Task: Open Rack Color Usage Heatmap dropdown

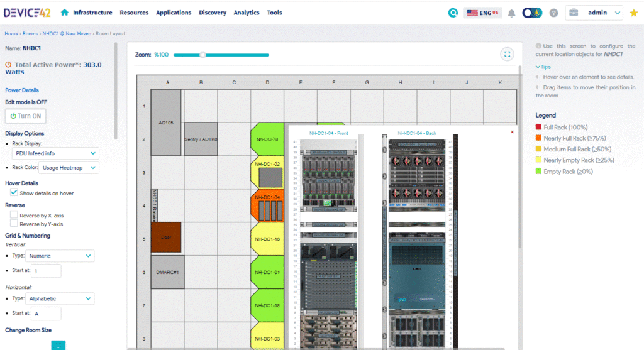Action: tap(69, 167)
